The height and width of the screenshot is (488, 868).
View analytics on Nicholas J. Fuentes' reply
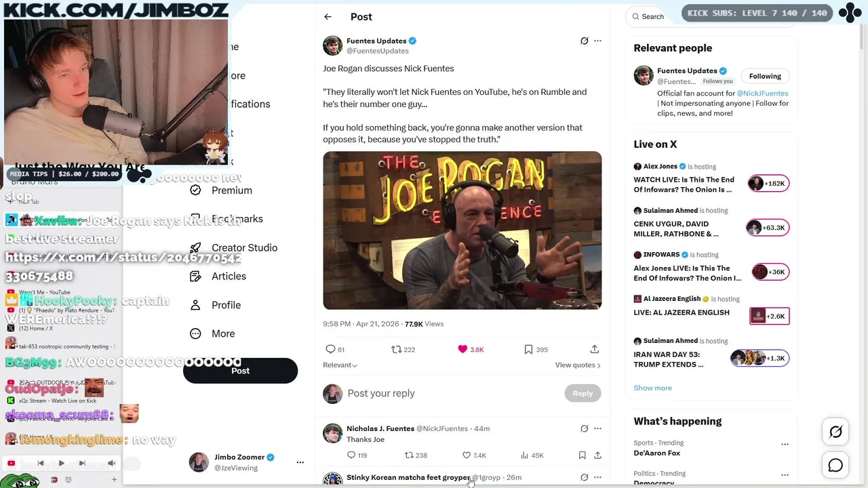[525, 455]
